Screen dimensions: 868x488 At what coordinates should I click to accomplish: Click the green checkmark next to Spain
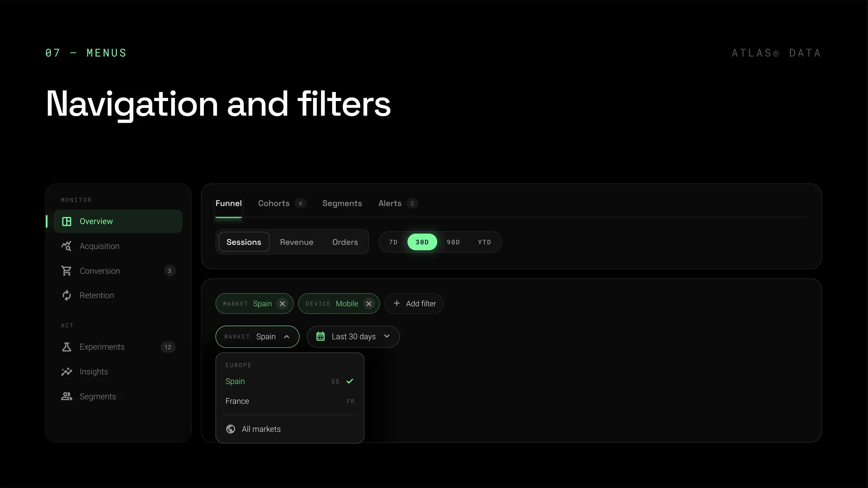[350, 381]
